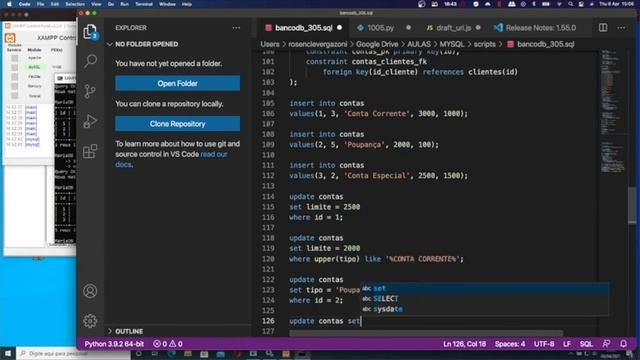The width and height of the screenshot is (640, 360).
Task: Change Spaces: 4 indentation setting
Action: pyautogui.click(x=510, y=344)
